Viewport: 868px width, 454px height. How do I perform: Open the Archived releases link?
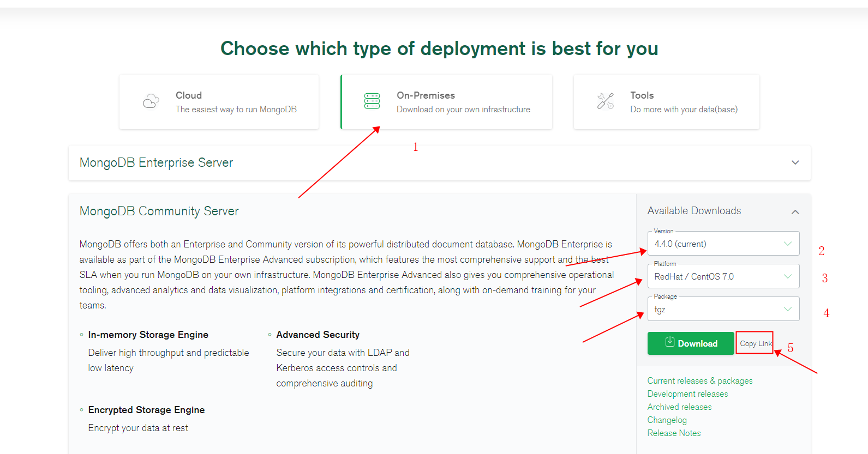pos(679,407)
